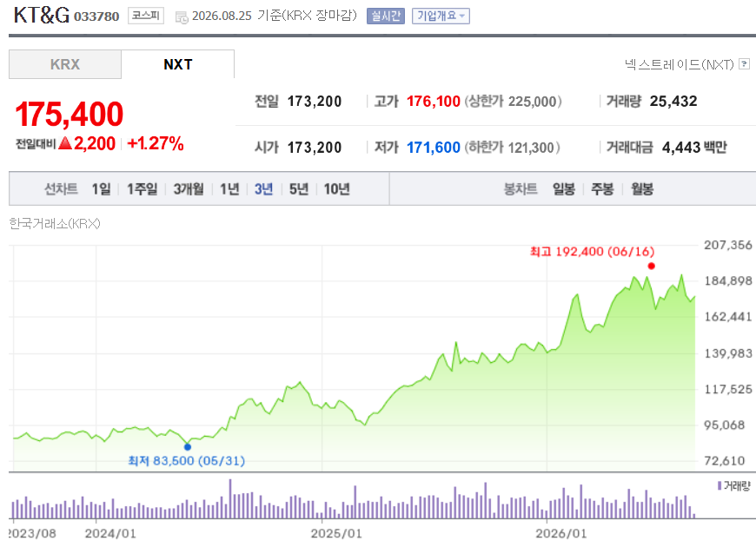Click the 최고 192,400 (06/16) label
Image resolution: width=756 pixels, height=547 pixels.
(x=592, y=252)
